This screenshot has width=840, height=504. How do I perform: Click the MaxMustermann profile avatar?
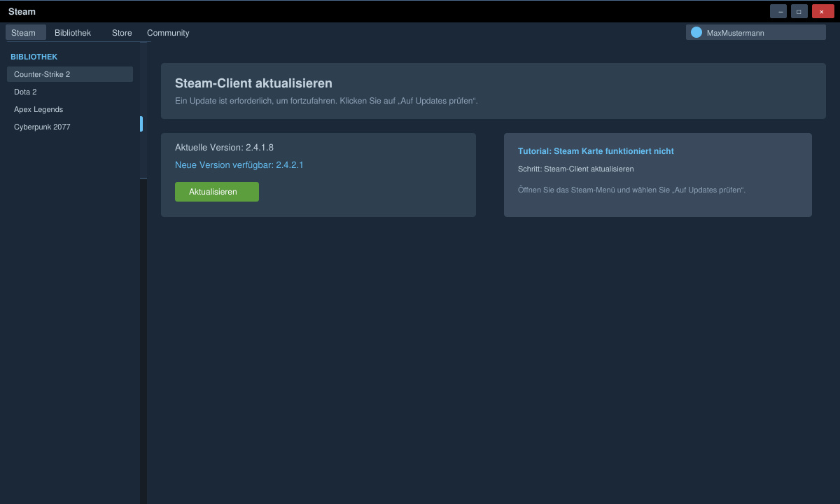pyautogui.click(x=696, y=32)
